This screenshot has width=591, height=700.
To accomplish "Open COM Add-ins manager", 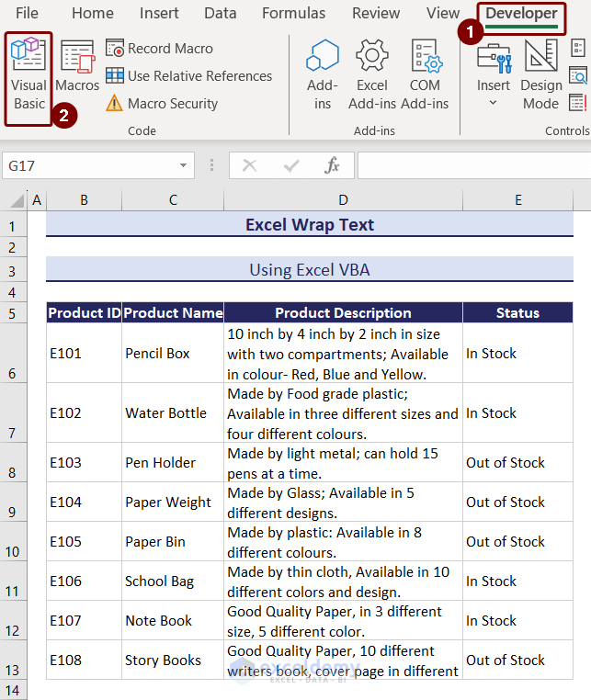I will (x=425, y=74).
